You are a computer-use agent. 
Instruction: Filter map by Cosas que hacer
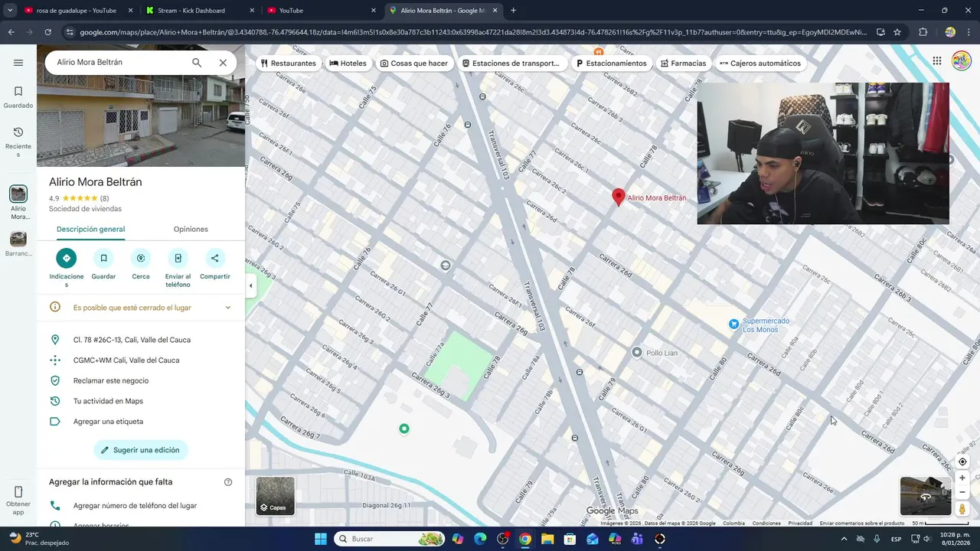pyautogui.click(x=414, y=64)
